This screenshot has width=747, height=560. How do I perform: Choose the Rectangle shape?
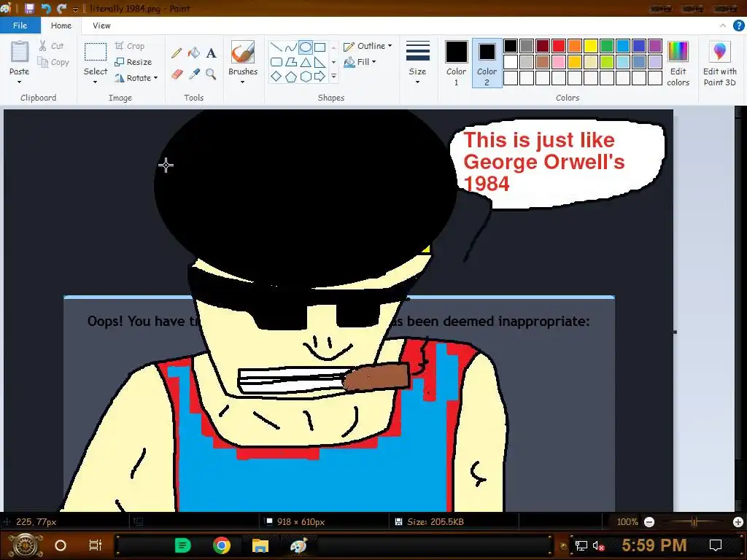[x=320, y=47]
